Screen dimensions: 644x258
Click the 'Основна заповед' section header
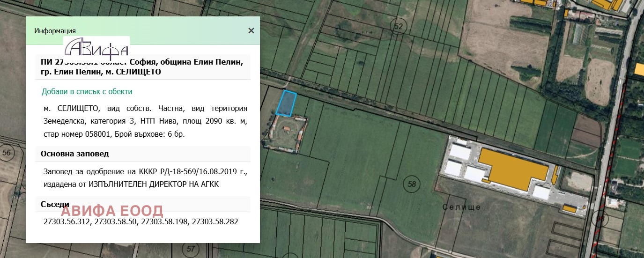[75, 154]
